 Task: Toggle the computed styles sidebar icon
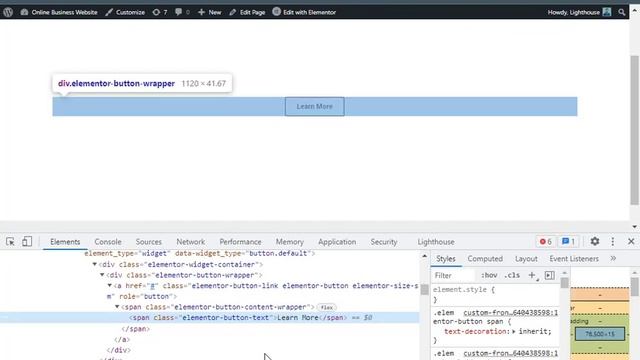[550, 276]
